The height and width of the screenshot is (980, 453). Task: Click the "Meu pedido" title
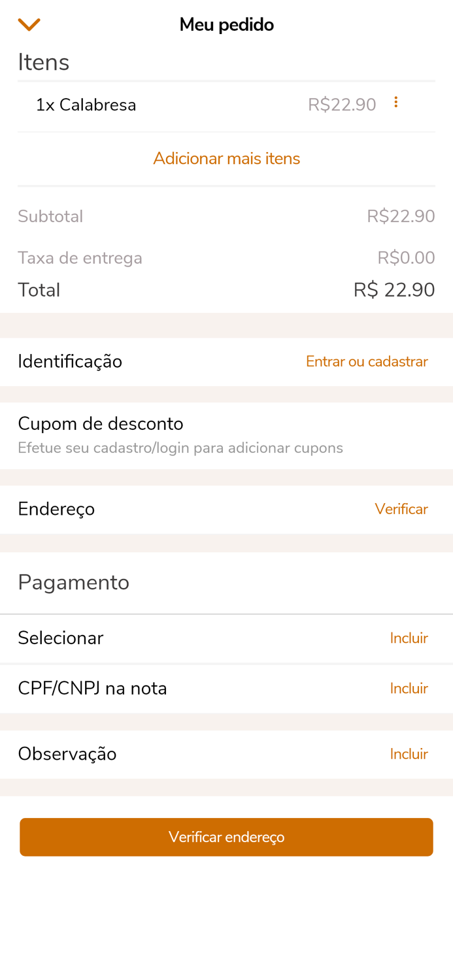coord(226,24)
